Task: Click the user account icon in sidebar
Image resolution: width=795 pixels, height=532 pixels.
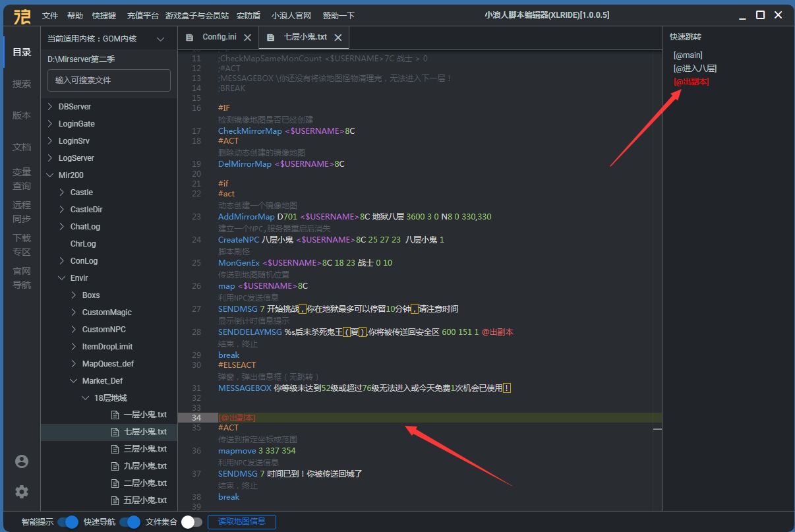Action: [22, 461]
